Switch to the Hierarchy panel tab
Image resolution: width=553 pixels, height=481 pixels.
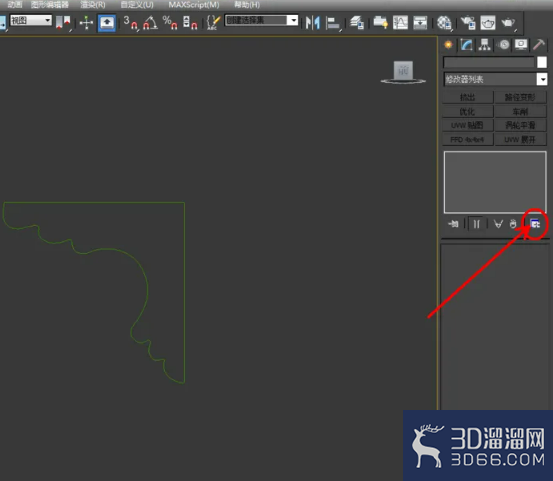tap(485, 45)
